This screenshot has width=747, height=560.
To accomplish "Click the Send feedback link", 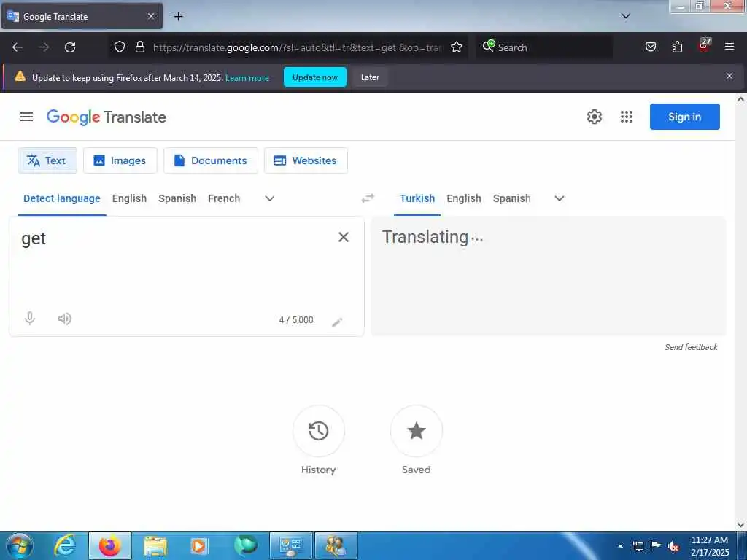I will (x=691, y=347).
